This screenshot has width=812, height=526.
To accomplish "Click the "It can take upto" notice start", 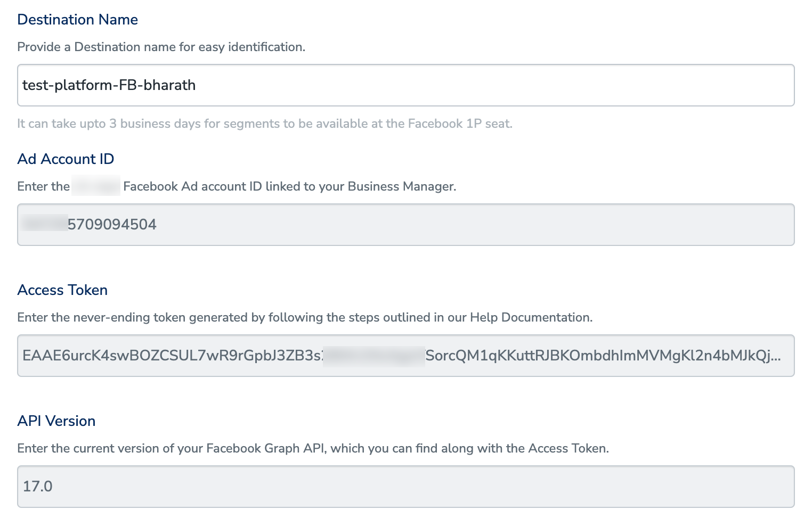I will [53, 124].
